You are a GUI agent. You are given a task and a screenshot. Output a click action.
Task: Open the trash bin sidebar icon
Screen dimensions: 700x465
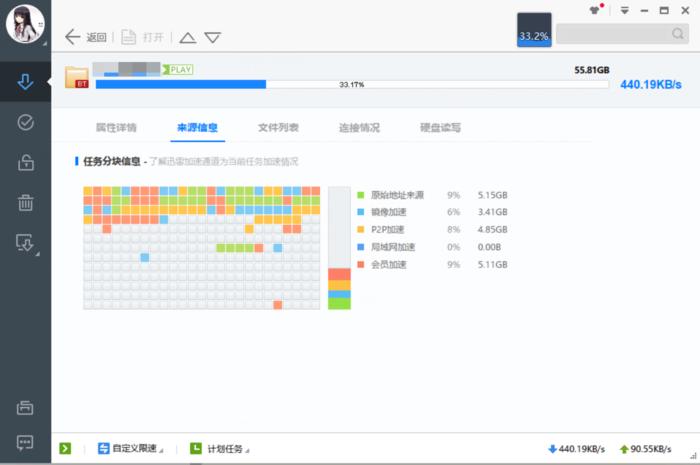point(25,203)
